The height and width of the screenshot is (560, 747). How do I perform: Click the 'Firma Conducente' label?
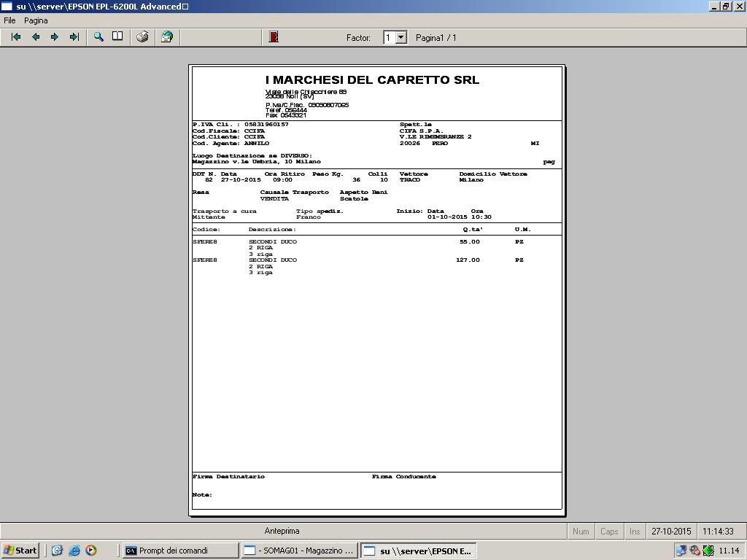404,477
